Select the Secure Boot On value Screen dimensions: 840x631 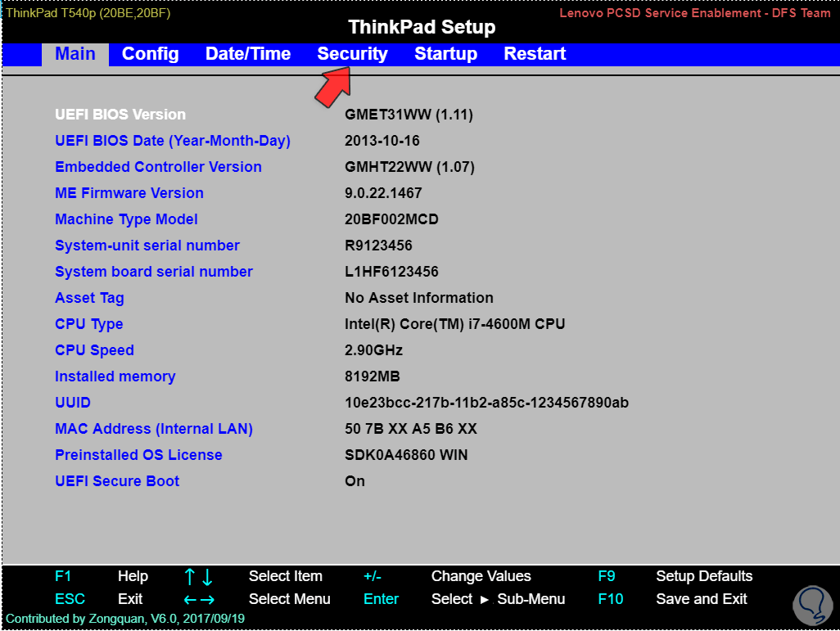coord(355,481)
